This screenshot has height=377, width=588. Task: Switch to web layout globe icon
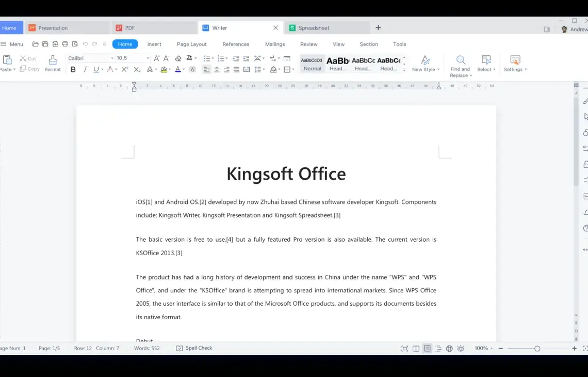click(449, 349)
